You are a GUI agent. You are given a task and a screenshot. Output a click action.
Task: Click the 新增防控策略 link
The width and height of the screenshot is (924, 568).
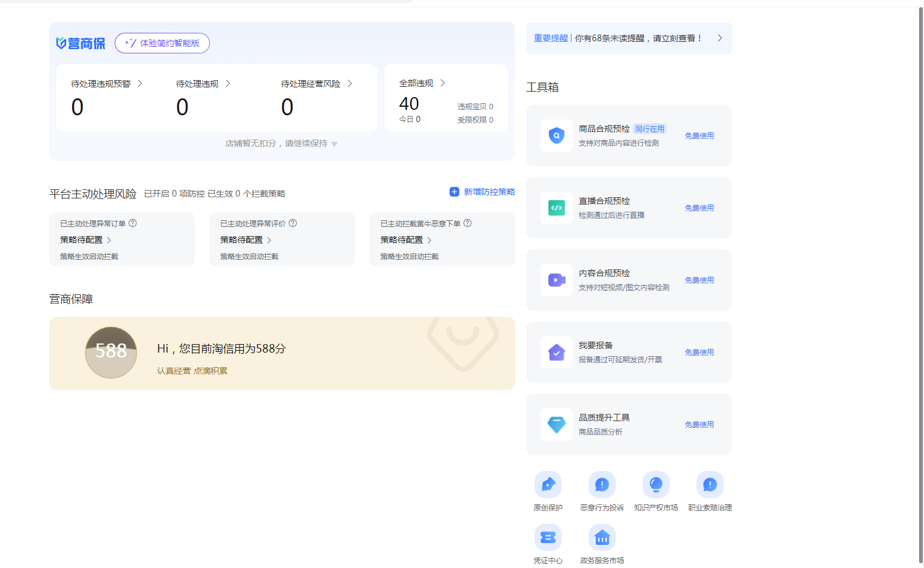coord(490,192)
